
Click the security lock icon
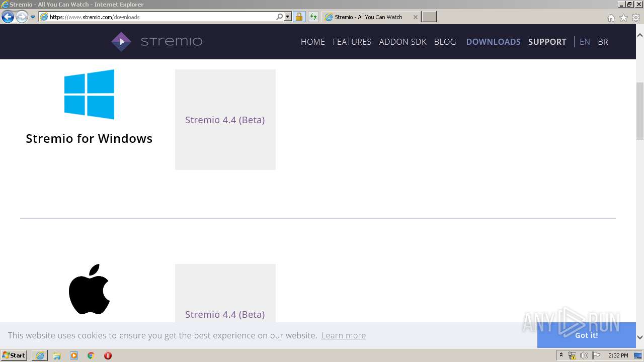pos(299,17)
